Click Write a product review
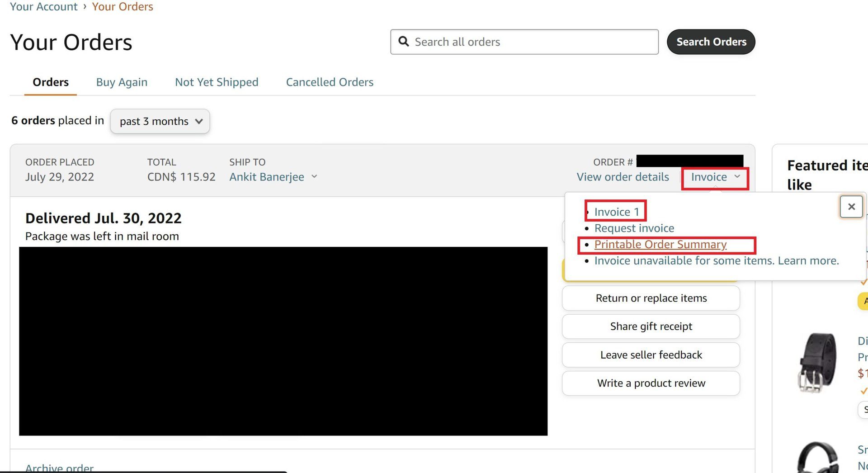 point(651,383)
